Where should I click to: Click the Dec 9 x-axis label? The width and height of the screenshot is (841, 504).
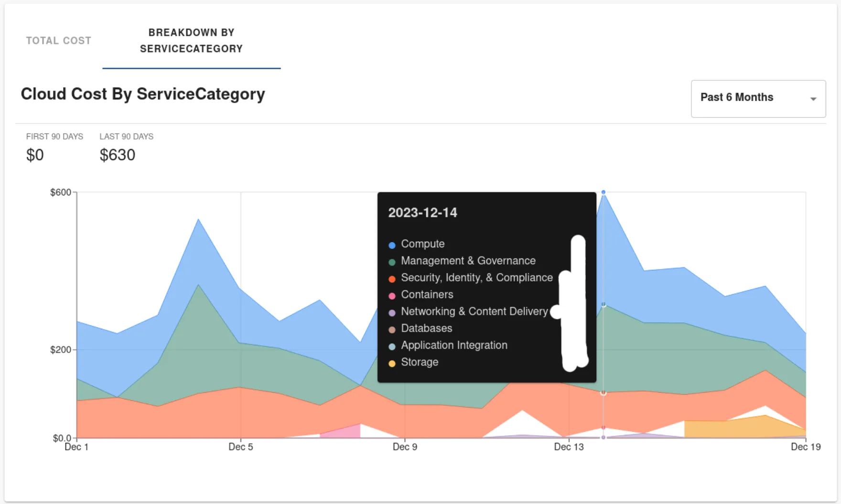point(405,447)
